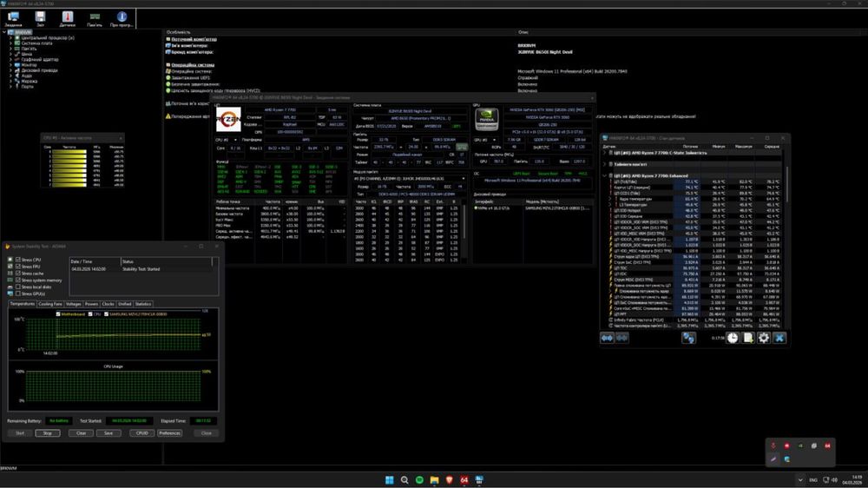Click the Clear button in the stability test
The width and height of the screenshot is (868, 488).
(x=81, y=433)
